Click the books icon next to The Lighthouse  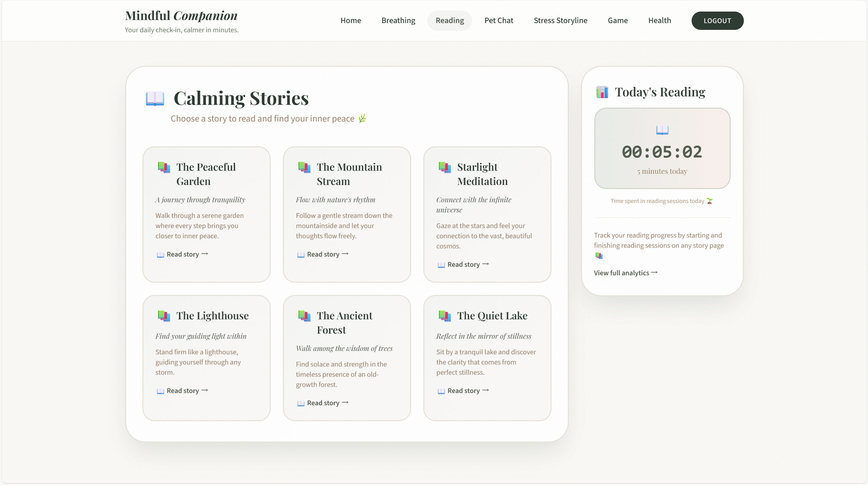pos(164,316)
